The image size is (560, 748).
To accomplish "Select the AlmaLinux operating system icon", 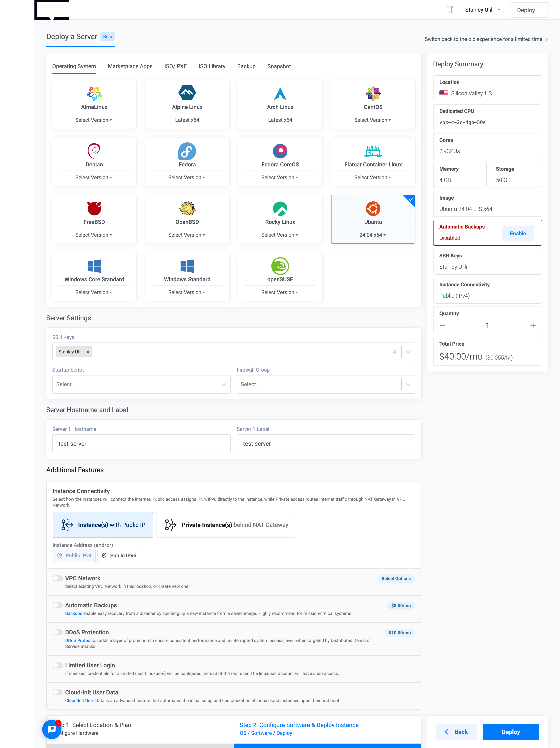I will [x=94, y=93].
